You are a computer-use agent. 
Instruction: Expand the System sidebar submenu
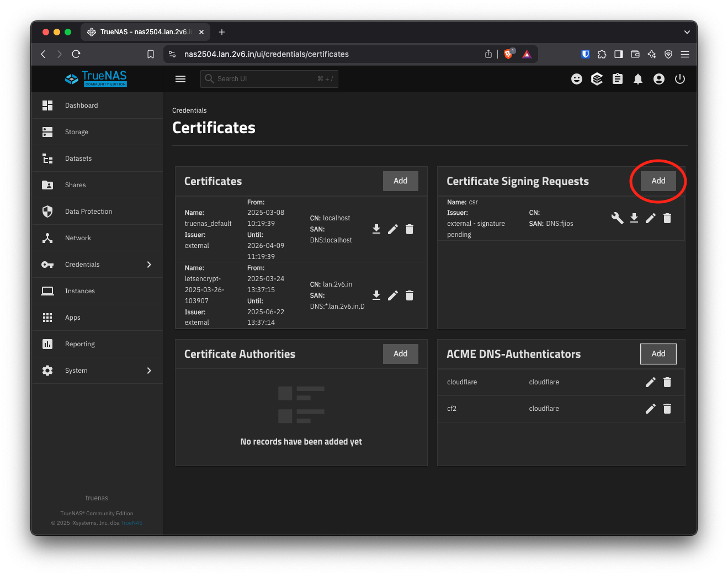pyautogui.click(x=149, y=371)
